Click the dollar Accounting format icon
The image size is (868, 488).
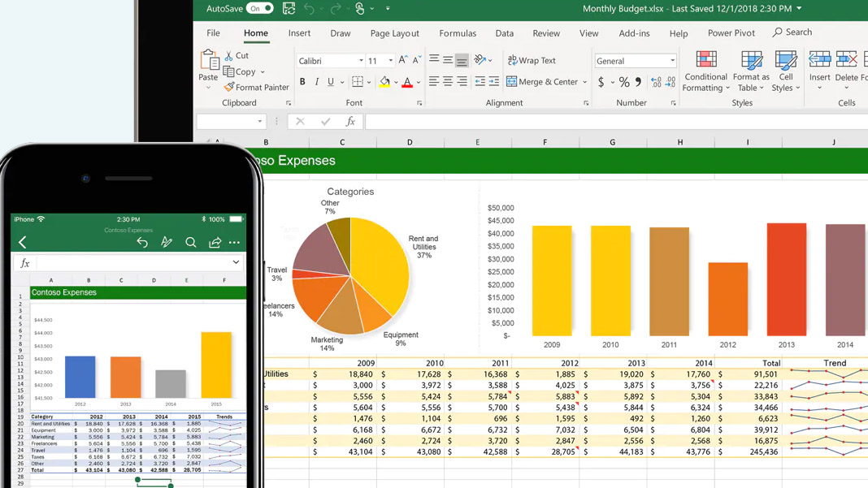coord(601,83)
